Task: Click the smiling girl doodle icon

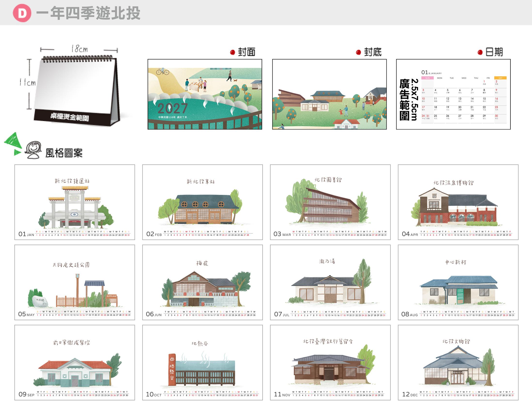Action: (x=33, y=150)
